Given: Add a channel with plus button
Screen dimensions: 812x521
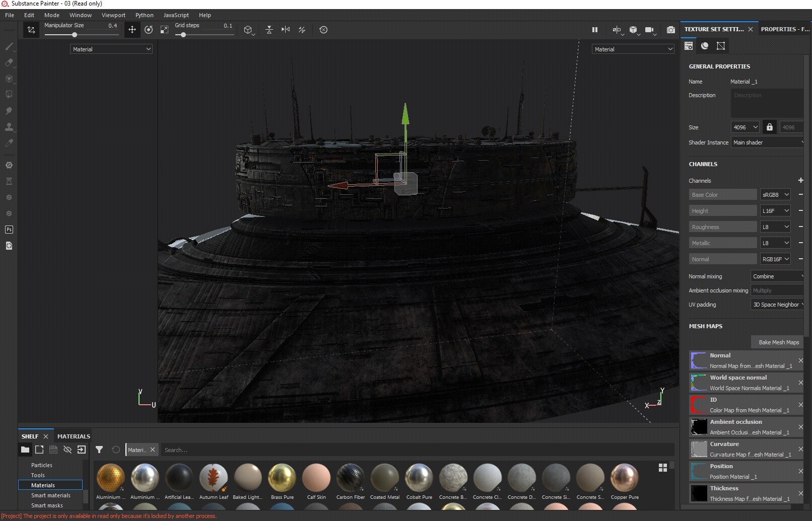Looking at the screenshot, I should 800,180.
